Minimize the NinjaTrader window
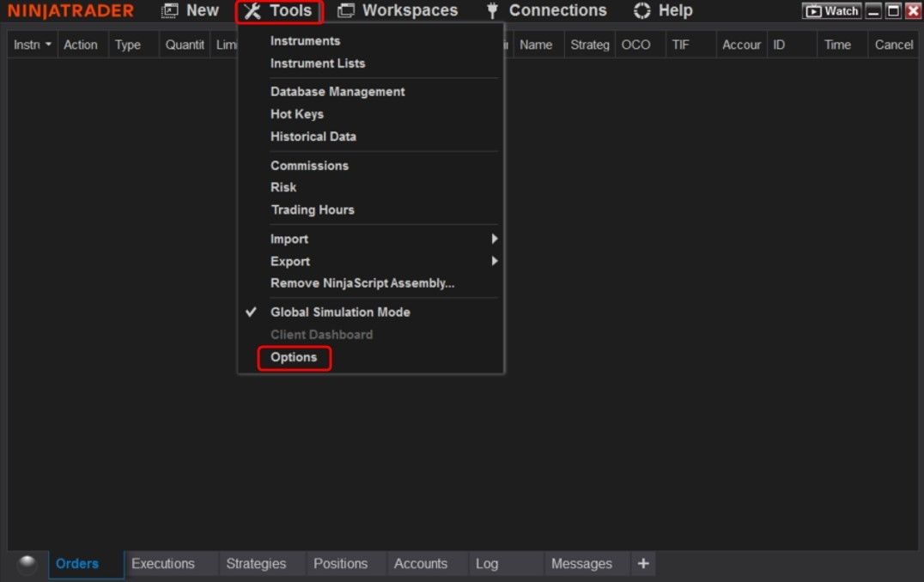The width and height of the screenshot is (924, 582). point(873,10)
